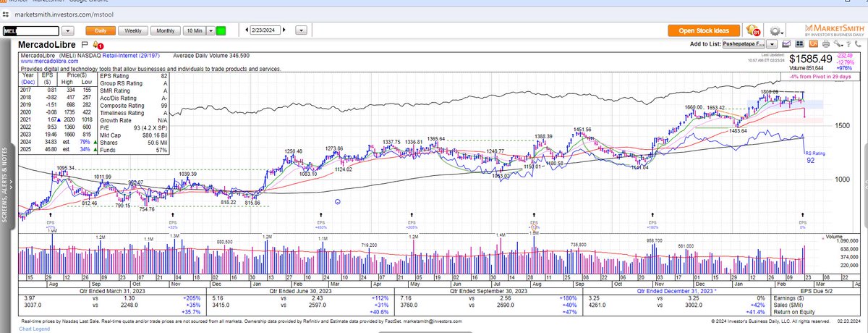Open the settings gear menu
This screenshot has width=868, height=333.
click(776, 31)
